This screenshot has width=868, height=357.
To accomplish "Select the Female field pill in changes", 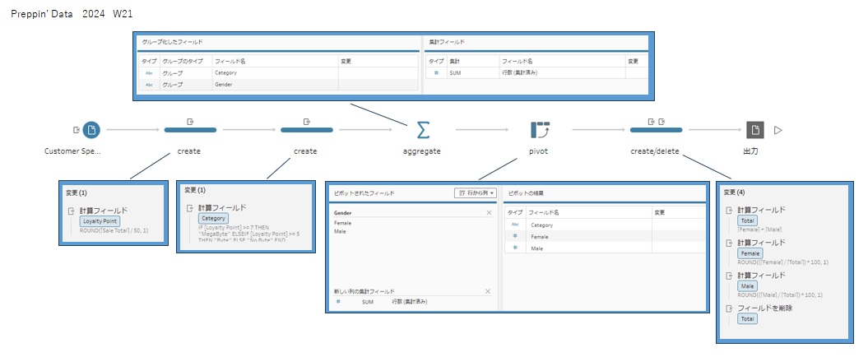I will [750, 253].
